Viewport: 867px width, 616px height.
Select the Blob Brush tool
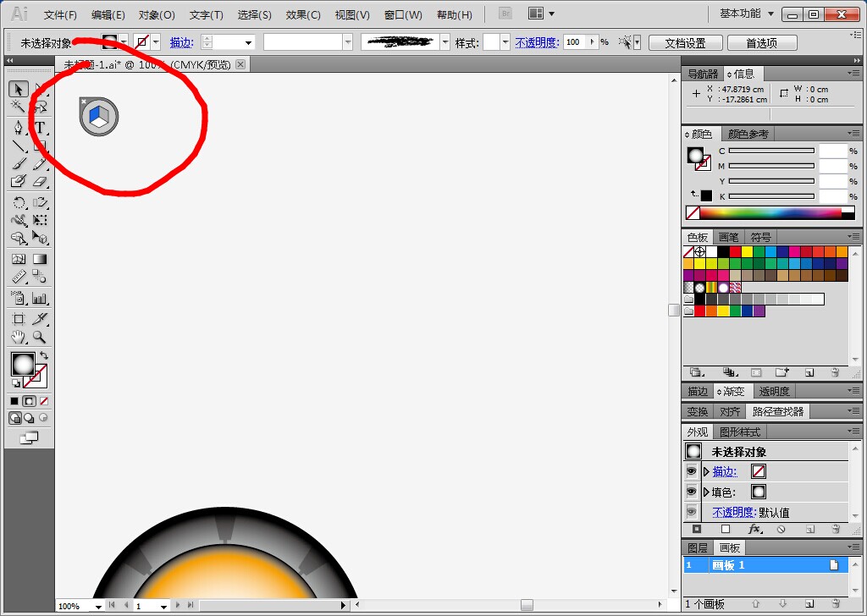(19, 181)
